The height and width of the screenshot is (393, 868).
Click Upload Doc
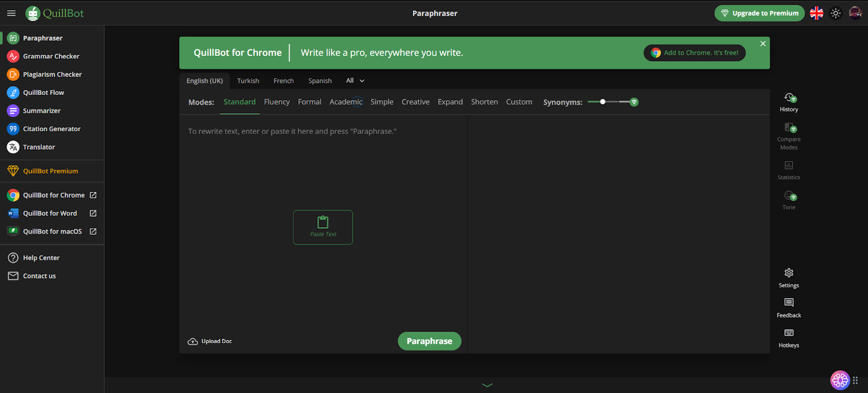click(210, 342)
